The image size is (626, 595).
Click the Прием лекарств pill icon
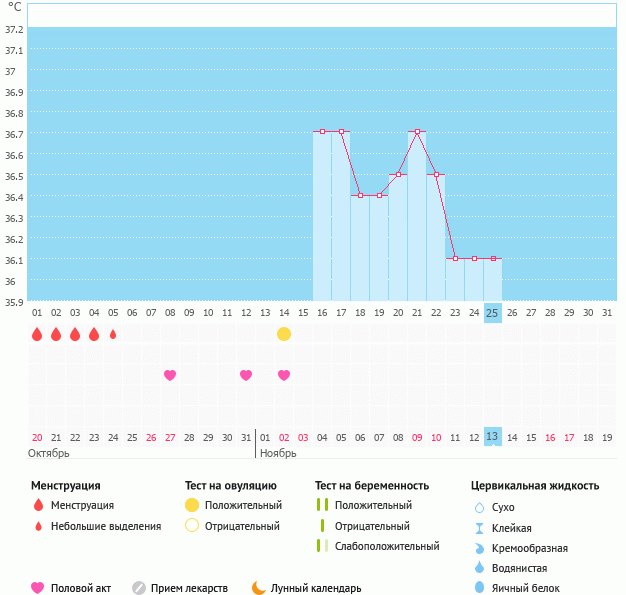point(139,588)
